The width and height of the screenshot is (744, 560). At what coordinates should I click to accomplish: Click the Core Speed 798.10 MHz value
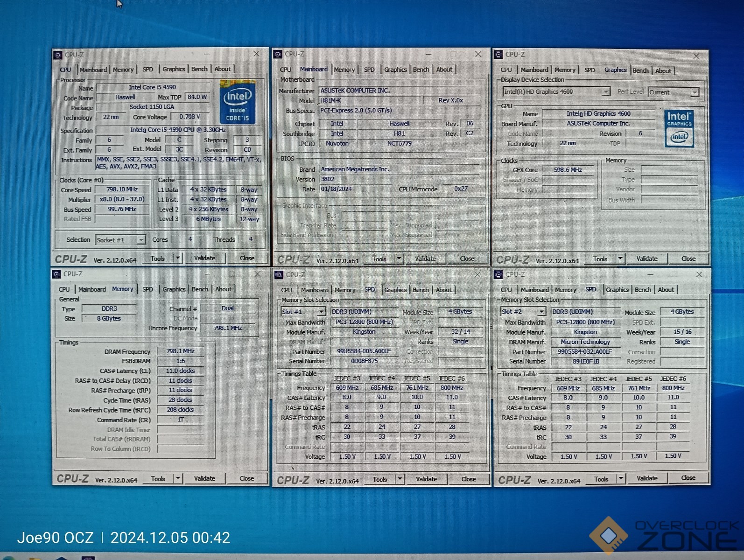coord(122,189)
